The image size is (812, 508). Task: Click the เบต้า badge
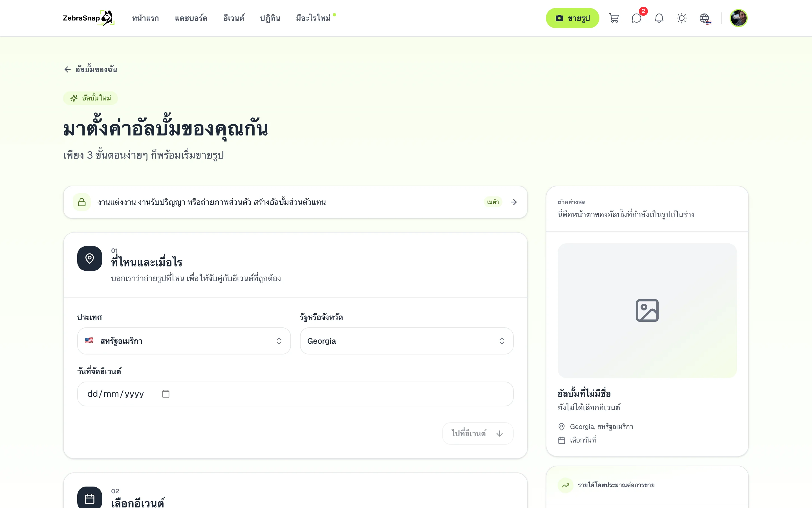[x=493, y=202]
